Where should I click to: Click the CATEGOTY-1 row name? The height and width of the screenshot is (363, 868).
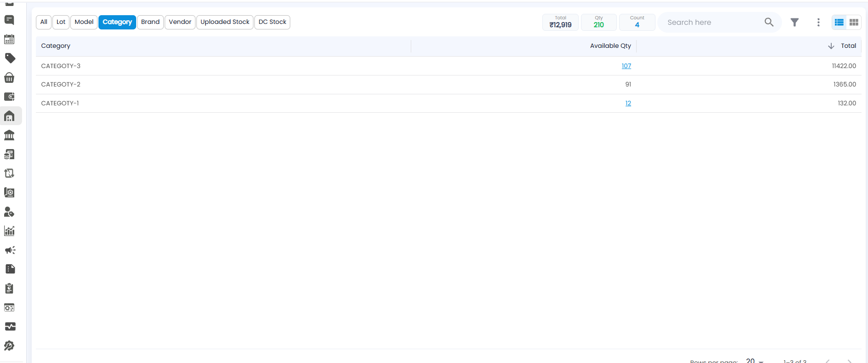tap(60, 103)
